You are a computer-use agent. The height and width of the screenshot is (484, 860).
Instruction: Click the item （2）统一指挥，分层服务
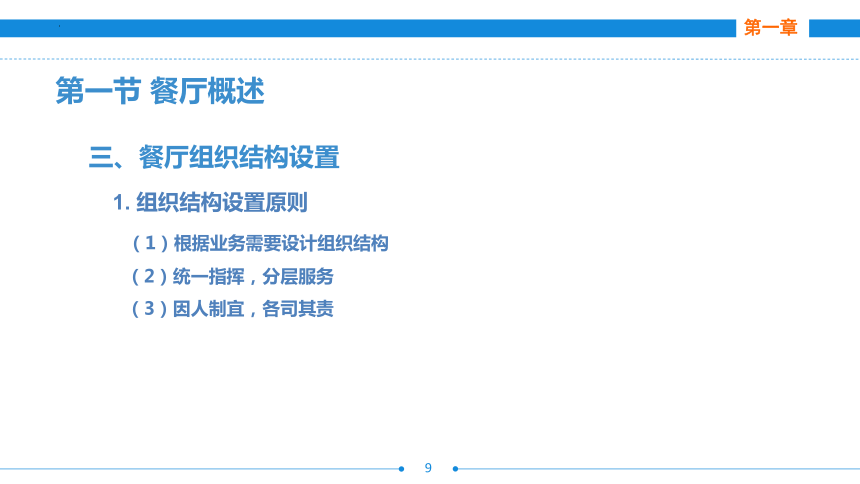(232, 276)
